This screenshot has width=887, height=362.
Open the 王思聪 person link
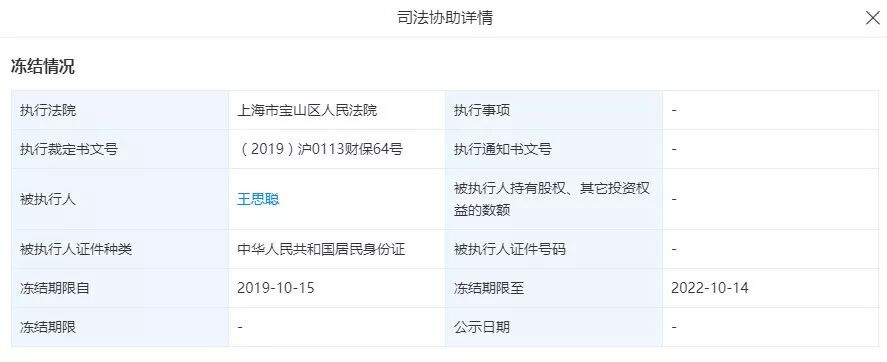click(x=258, y=199)
